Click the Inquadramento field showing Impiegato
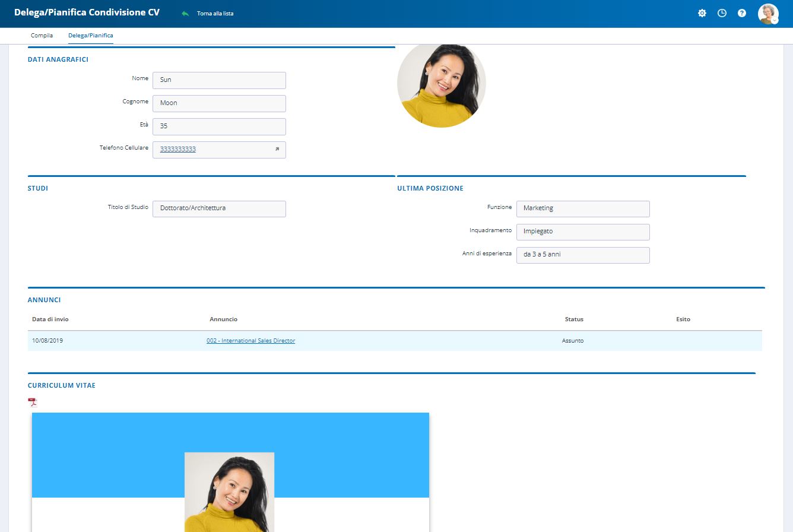This screenshot has width=793, height=532. (582, 232)
